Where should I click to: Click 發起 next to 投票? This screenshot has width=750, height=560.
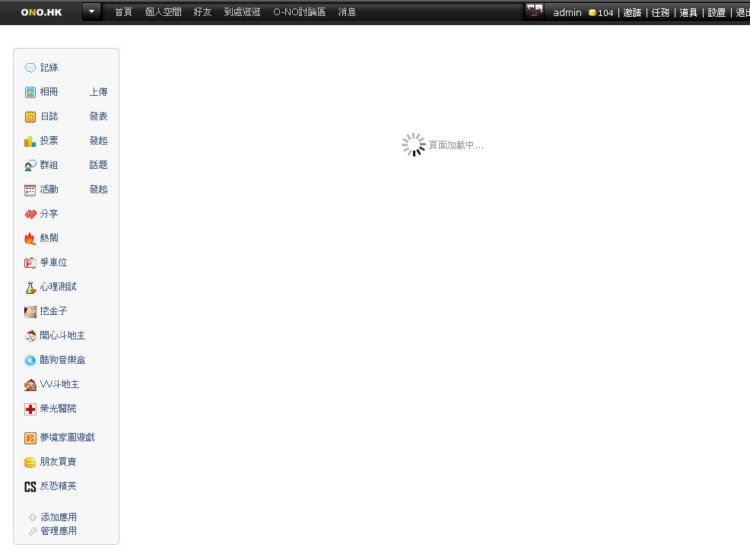point(99,141)
